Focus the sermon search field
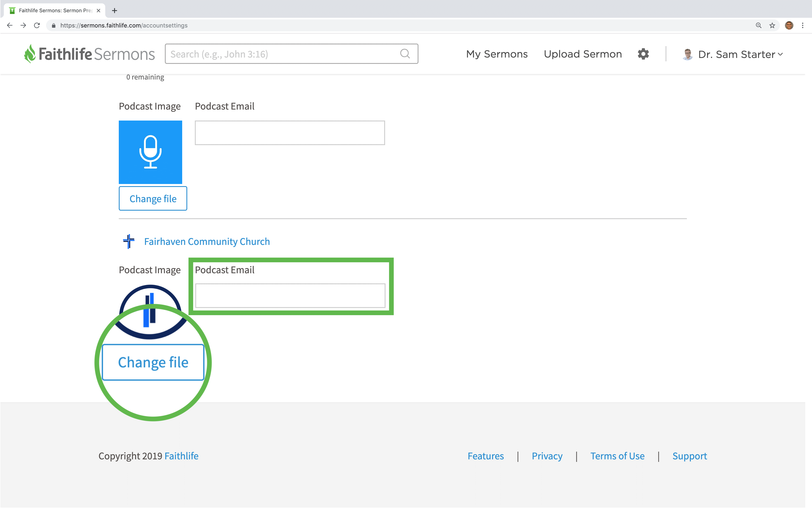Screen dimensions: 812x508 [291, 54]
